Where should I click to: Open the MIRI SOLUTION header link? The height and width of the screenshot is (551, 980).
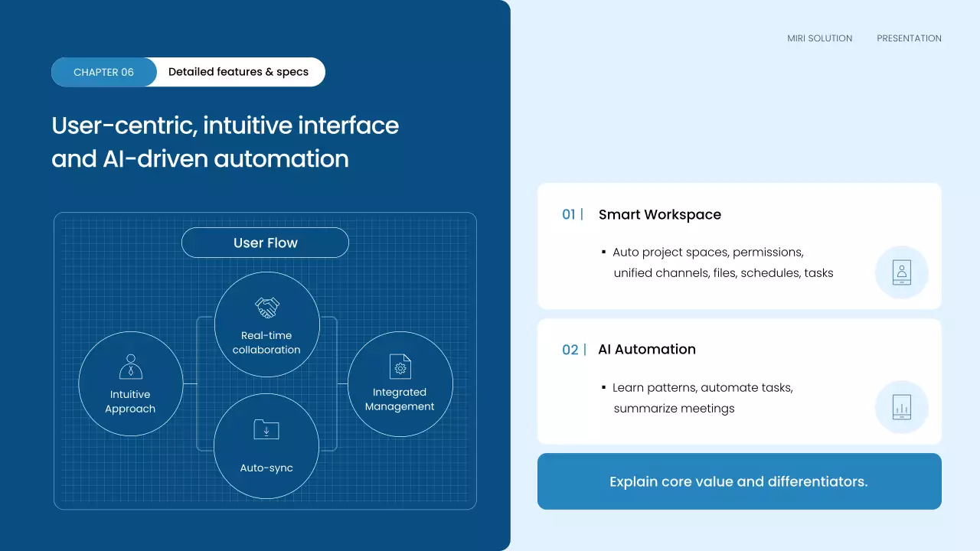pyautogui.click(x=819, y=38)
